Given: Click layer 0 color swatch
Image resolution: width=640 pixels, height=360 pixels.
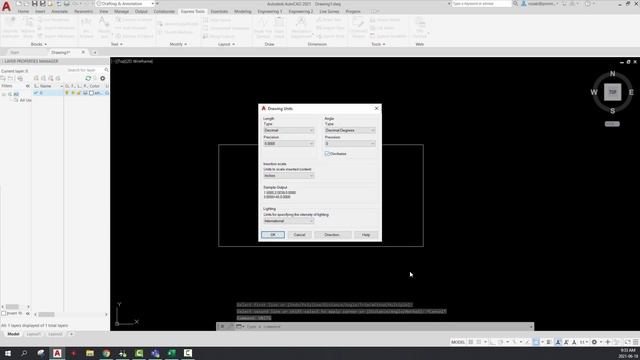Looking at the screenshot, I should point(91,93).
